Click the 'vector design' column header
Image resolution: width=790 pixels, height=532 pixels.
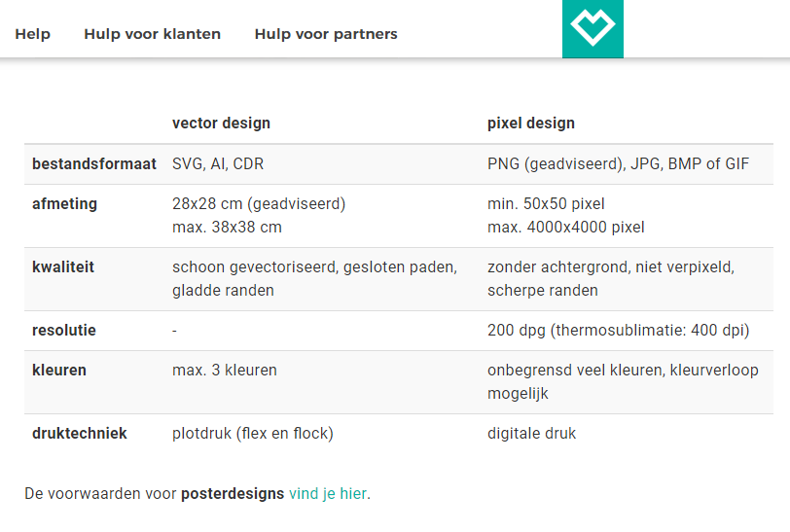tap(221, 124)
